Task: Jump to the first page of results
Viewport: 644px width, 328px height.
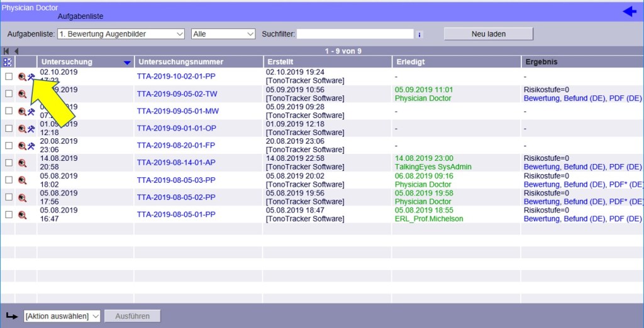Action: click(x=6, y=51)
